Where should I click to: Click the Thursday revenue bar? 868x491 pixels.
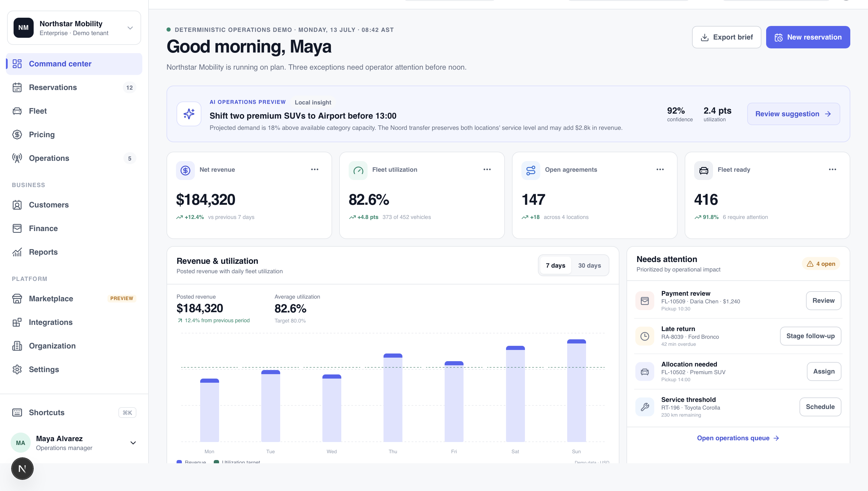click(393, 397)
